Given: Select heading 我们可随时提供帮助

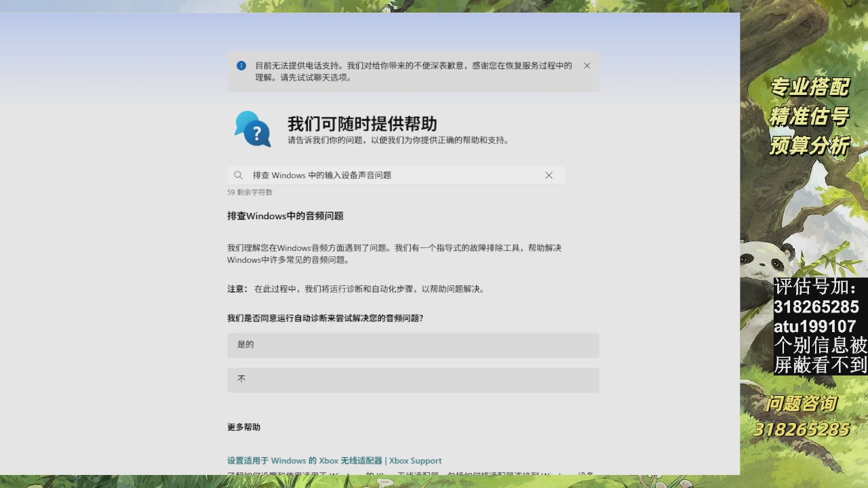Looking at the screenshot, I should point(362,123).
